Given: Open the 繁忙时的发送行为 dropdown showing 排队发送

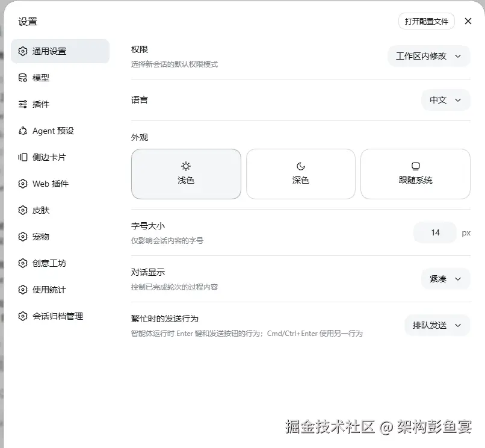Looking at the screenshot, I should coord(437,325).
